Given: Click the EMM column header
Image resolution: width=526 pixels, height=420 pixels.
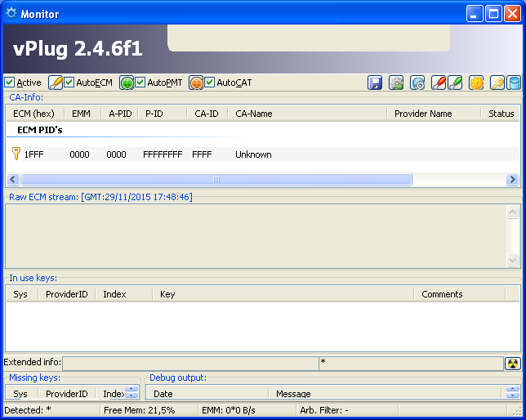Looking at the screenshot, I should click(x=82, y=114).
